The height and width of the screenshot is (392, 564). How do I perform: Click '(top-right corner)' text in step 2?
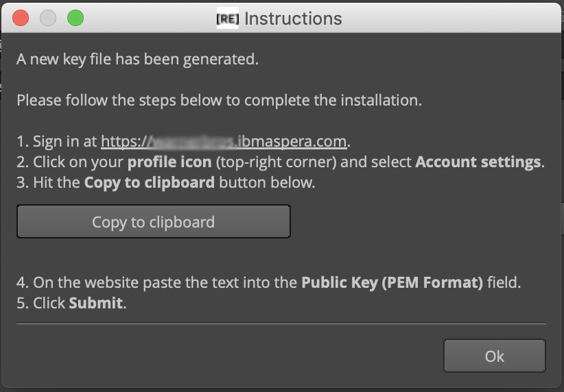click(277, 162)
